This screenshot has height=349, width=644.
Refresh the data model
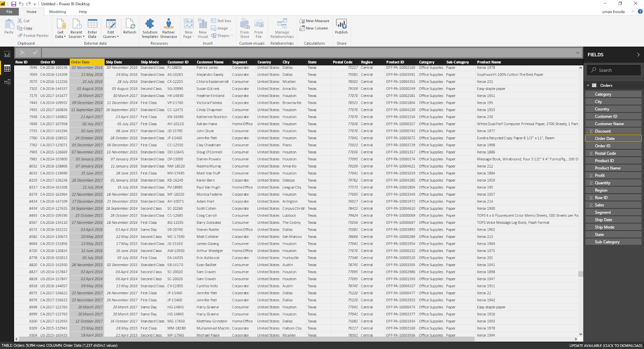click(x=130, y=27)
